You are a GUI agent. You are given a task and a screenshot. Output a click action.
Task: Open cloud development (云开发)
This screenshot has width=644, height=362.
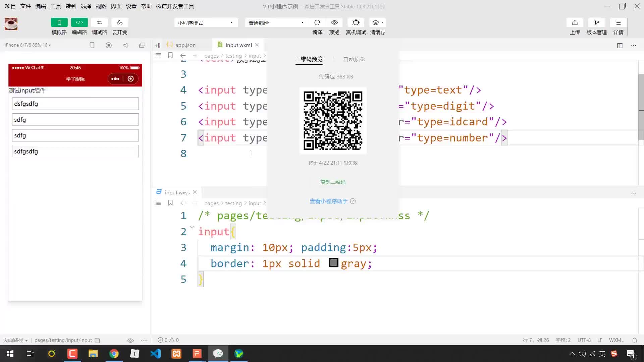(x=119, y=22)
